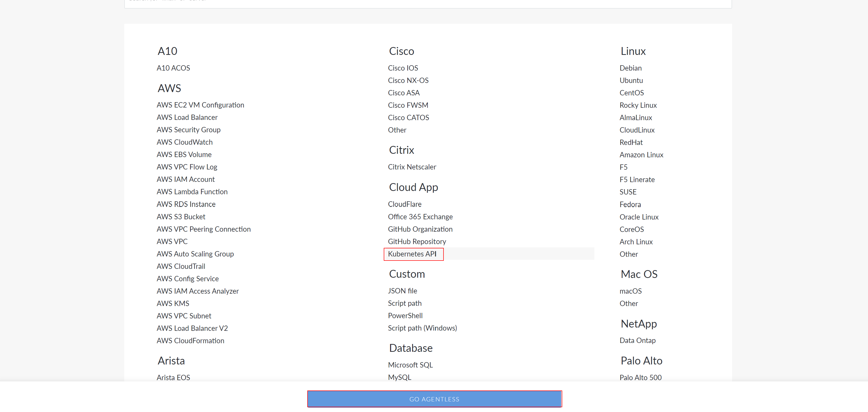This screenshot has width=868, height=412.
Task: Pick Rocky Linux
Action: (x=638, y=105)
